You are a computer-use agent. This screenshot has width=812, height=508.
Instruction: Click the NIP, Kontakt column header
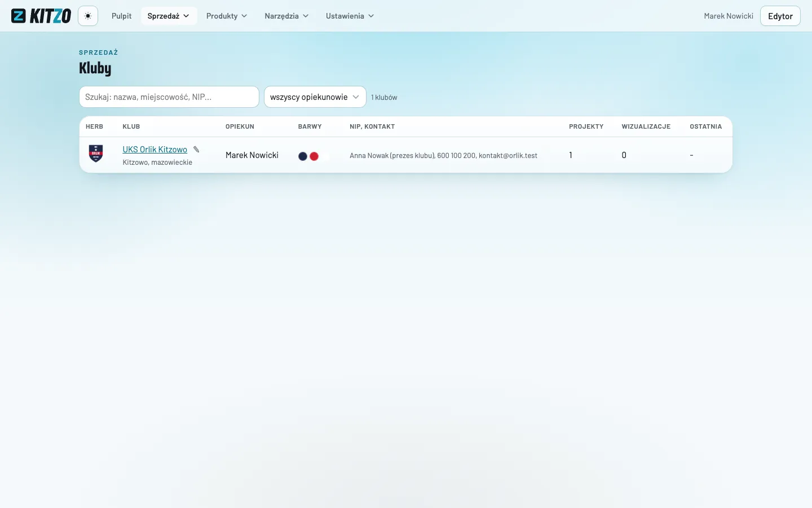[372, 126]
